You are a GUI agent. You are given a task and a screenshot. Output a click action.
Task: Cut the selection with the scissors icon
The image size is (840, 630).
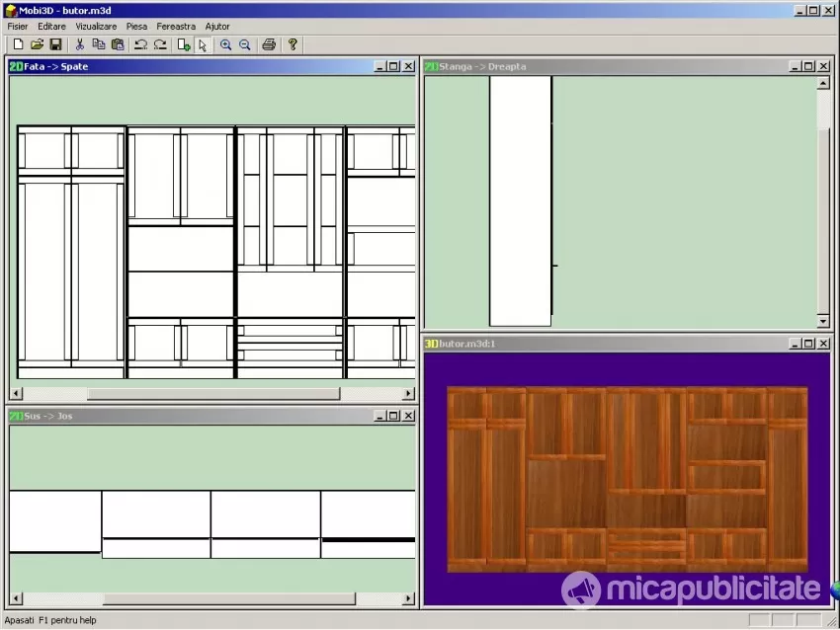80,44
